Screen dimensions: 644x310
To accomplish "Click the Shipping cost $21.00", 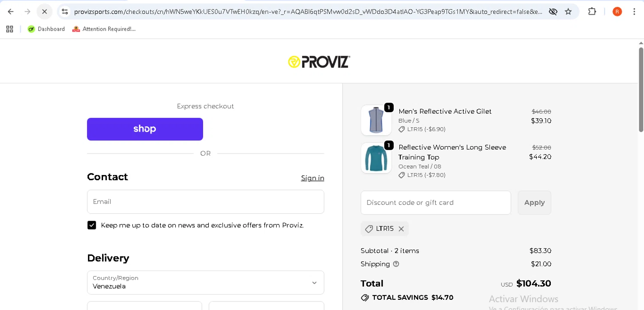I will click(541, 264).
